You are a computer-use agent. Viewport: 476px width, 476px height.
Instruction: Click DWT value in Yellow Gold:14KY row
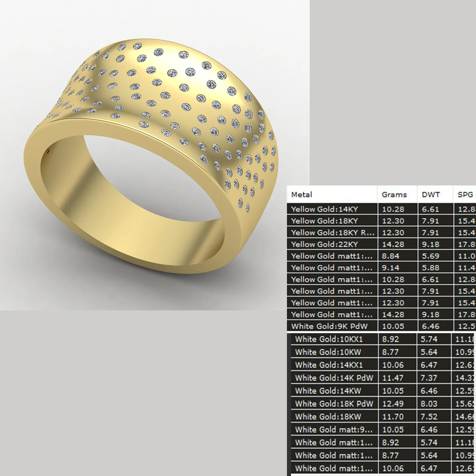(x=430, y=209)
